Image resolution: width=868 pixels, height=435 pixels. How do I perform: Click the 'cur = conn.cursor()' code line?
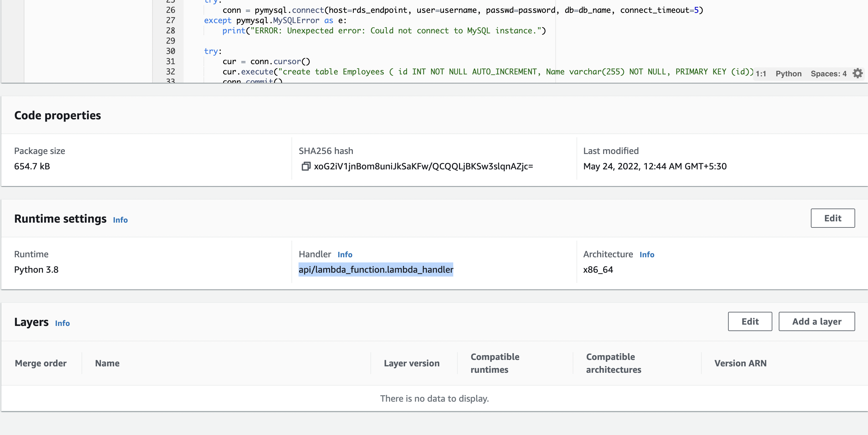point(266,62)
